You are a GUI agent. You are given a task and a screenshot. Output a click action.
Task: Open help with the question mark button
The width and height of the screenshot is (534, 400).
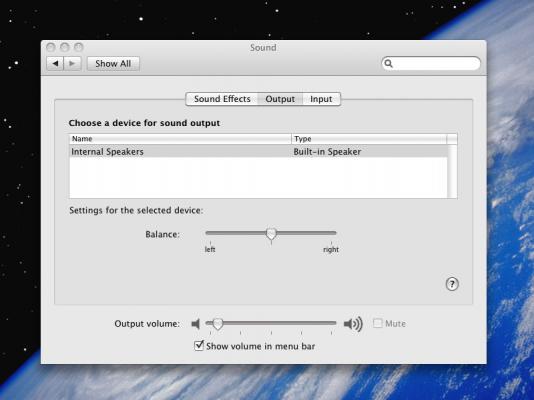(452, 284)
